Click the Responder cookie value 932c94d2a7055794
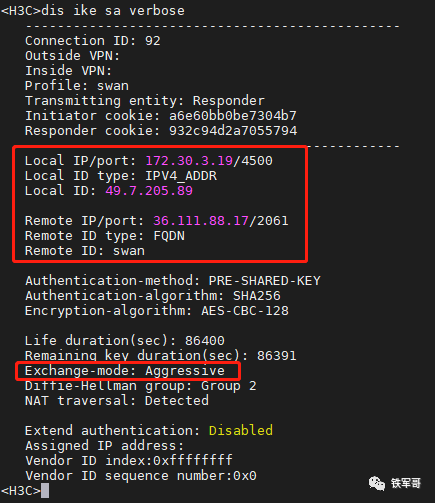Viewport: 435px width, 503px height. pyautogui.click(x=233, y=131)
